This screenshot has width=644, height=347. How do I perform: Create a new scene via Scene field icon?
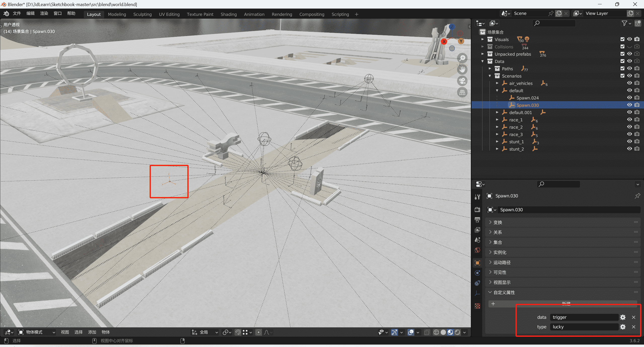559,13
